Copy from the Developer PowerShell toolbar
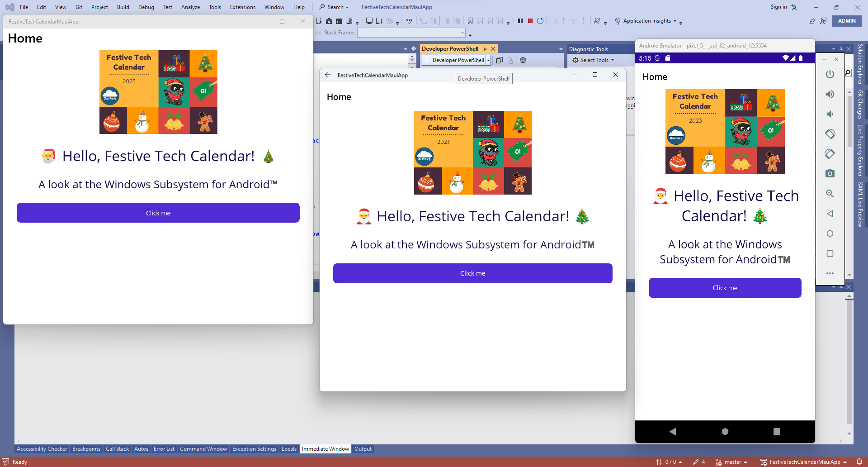 (500, 60)
